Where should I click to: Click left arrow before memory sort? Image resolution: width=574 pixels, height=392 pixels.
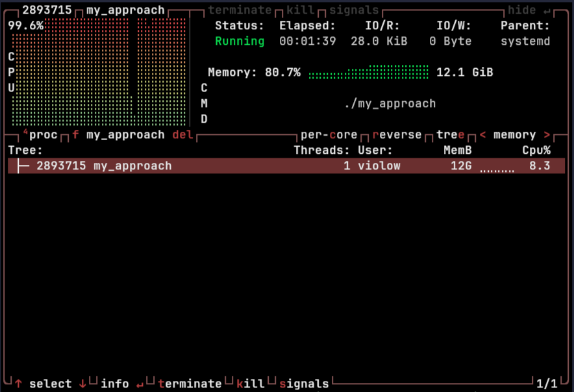point(482,135)
